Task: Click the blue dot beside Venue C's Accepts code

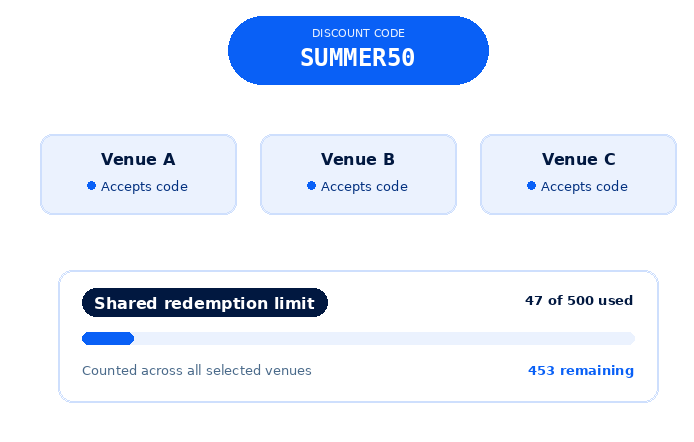Action: click(532, 186)
